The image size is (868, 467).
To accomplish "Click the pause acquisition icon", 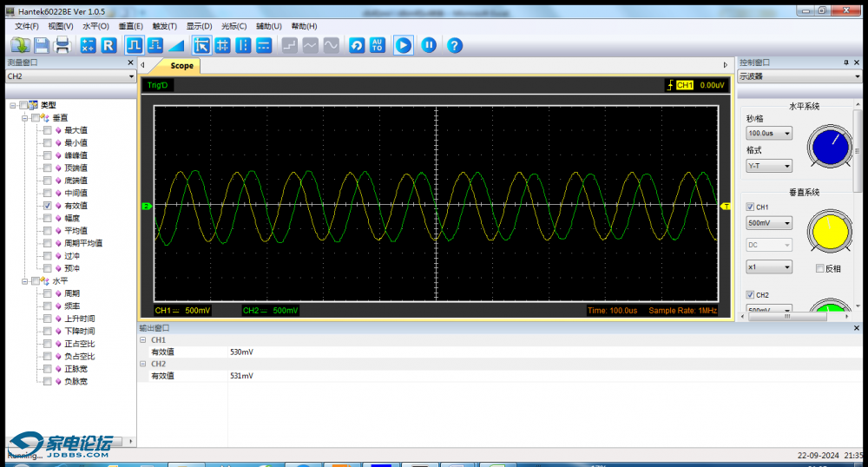I will pos(429,45).
